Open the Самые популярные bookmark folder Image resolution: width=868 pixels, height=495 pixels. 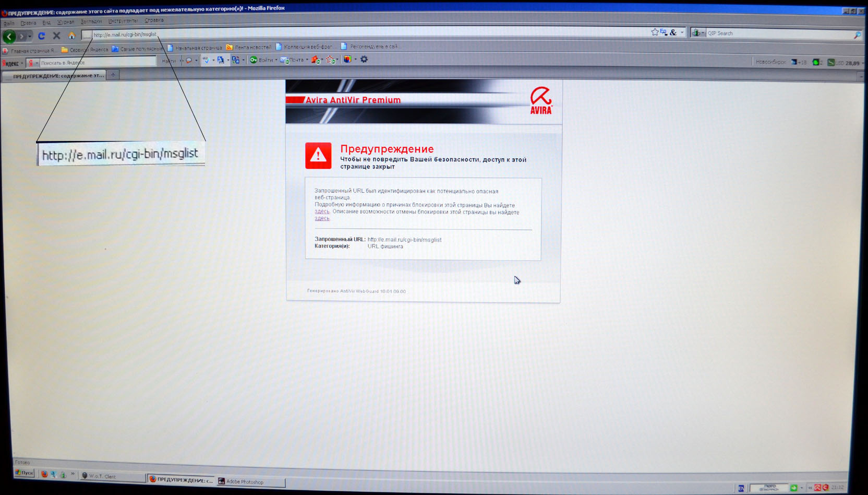138,49
